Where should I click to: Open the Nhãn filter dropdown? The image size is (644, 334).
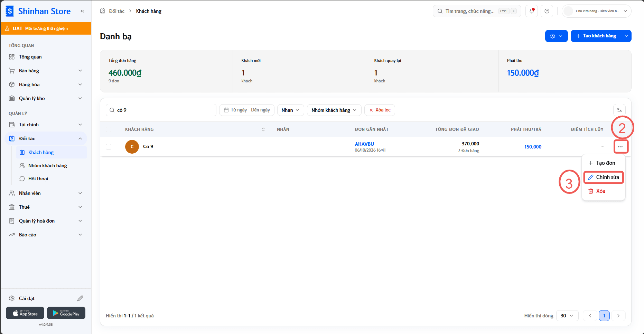click(290, 110)
